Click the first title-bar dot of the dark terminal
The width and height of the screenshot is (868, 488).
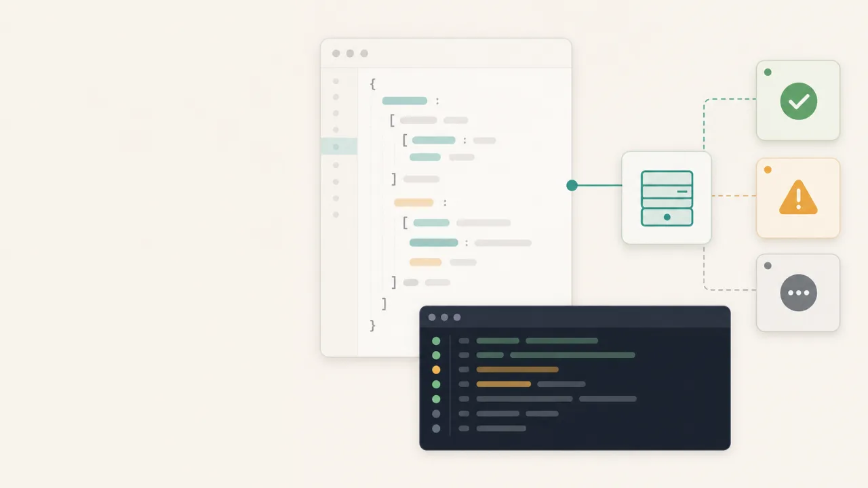point(432,317)
